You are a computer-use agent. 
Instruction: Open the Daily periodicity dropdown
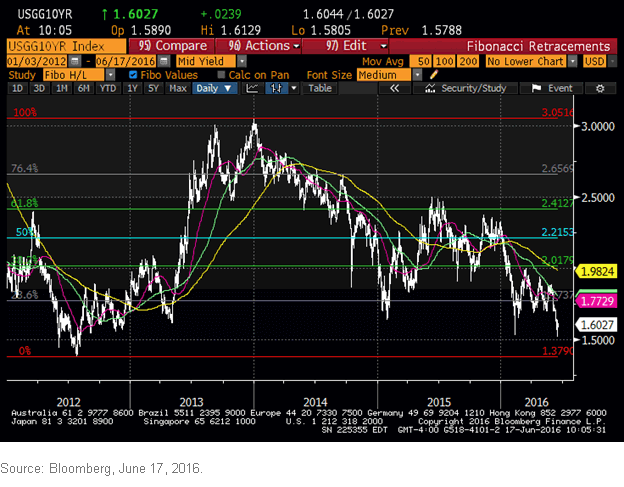click(x=214, y=88)
